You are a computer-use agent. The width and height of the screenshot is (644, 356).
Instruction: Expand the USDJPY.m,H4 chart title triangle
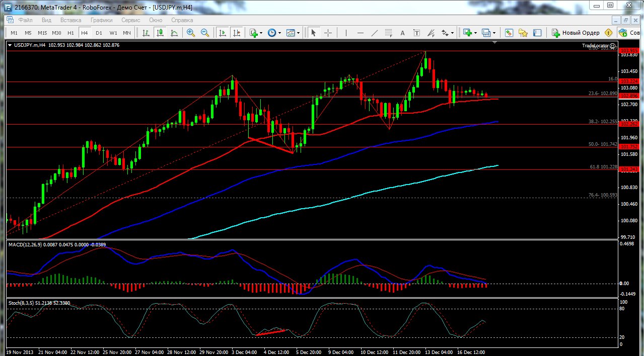coord(10,45)
